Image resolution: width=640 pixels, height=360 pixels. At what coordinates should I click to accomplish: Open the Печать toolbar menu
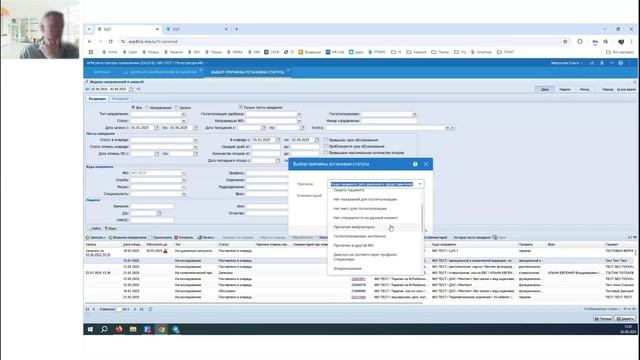(x=206, y=238)
